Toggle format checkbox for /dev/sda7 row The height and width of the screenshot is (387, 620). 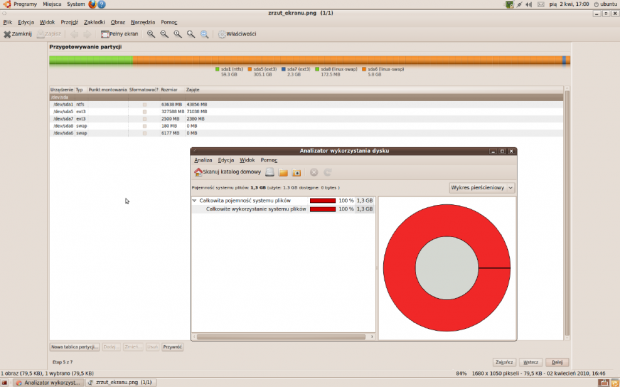[x=145, y=119]
